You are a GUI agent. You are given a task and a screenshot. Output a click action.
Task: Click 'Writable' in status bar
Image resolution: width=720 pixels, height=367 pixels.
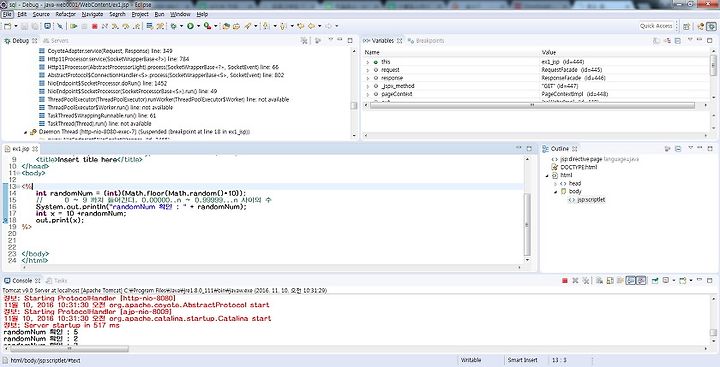pos(471,360)
